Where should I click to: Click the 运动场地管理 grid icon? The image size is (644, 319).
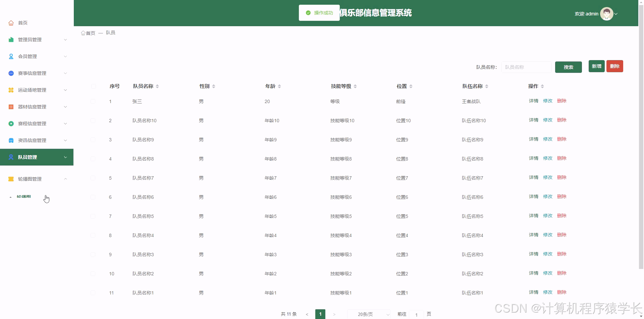coord(10,90)
